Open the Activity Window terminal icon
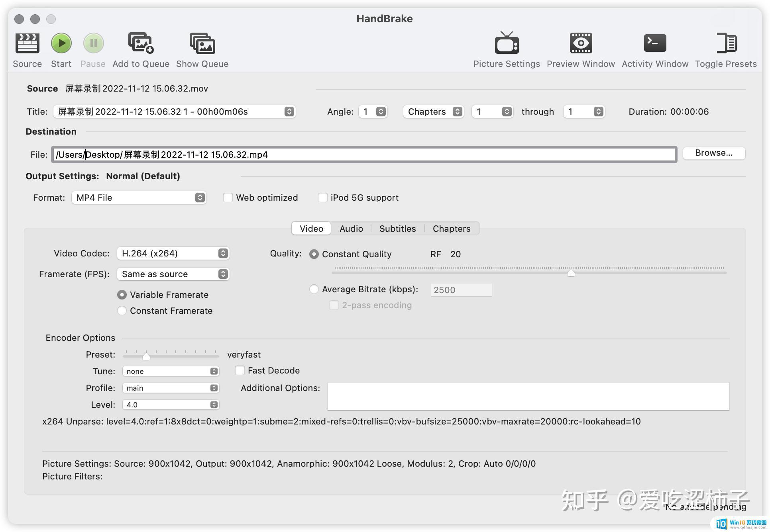The height and width of the screenshot is (532, 770). tap(655, 43)
